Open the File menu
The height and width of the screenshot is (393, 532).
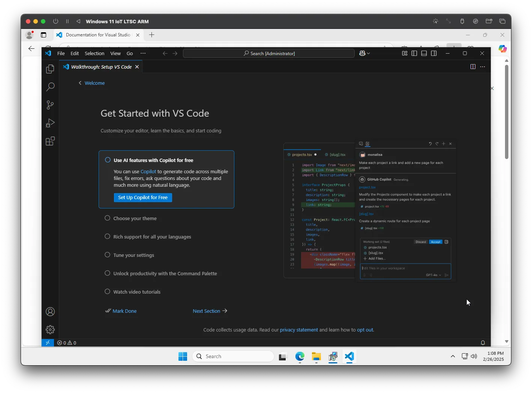[x=61, y=53]
